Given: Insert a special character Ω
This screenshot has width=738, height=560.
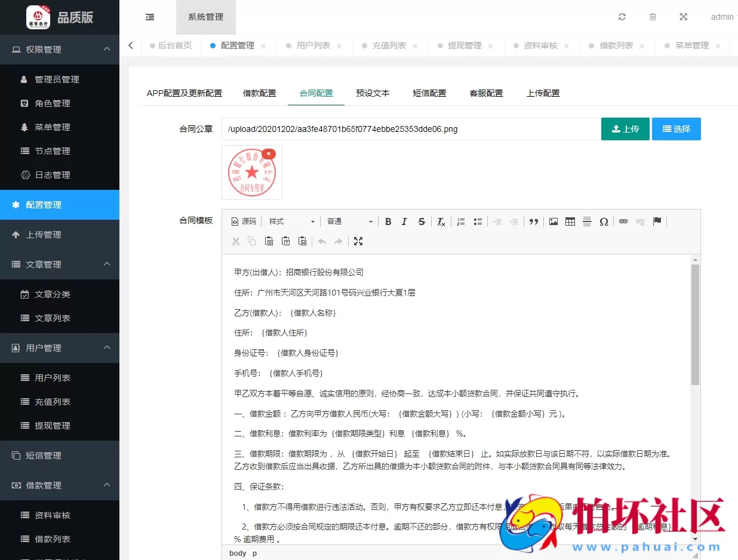Looking at the screenshot, I should tap(604, 221).
